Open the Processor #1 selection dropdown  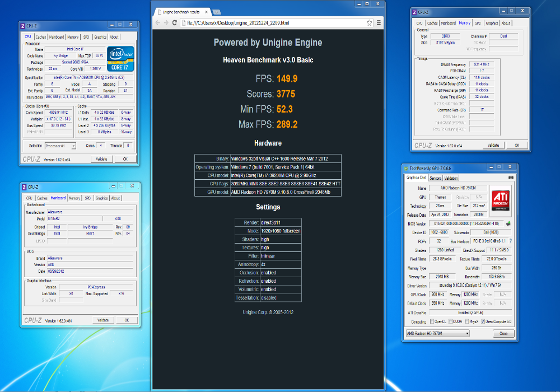click(60, 146)
